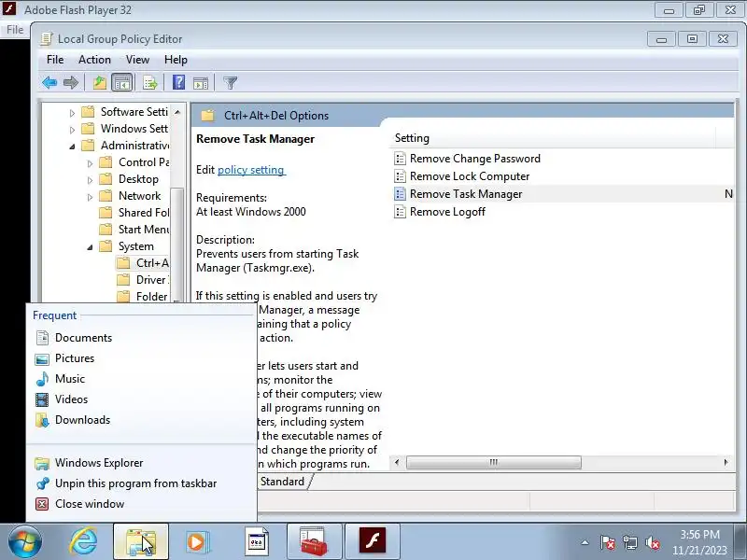This screenshot has width=747, height=560.
Task: Choose Close window in jump list
Action: click(x=142, y=503)
